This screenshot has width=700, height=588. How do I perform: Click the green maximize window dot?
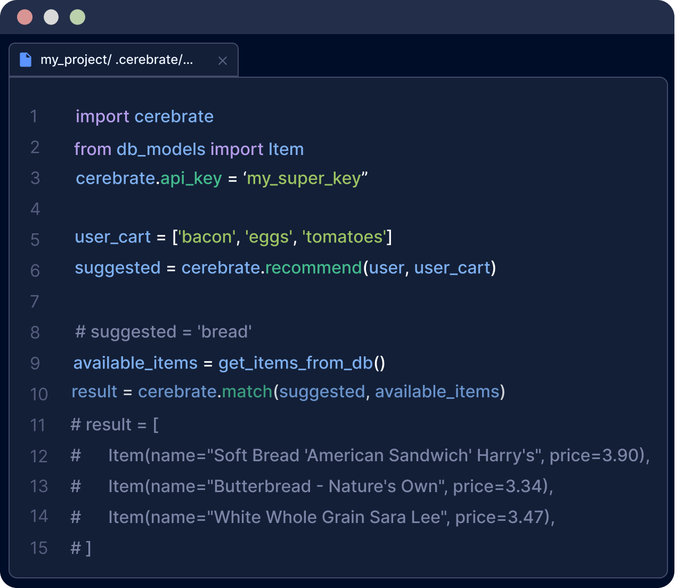[x=77, y=17]
